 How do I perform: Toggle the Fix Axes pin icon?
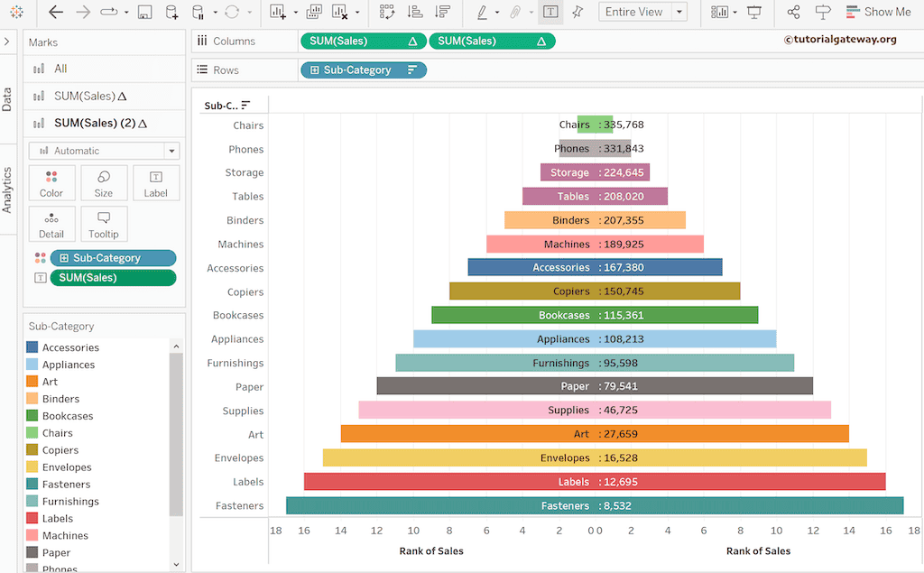577,13
